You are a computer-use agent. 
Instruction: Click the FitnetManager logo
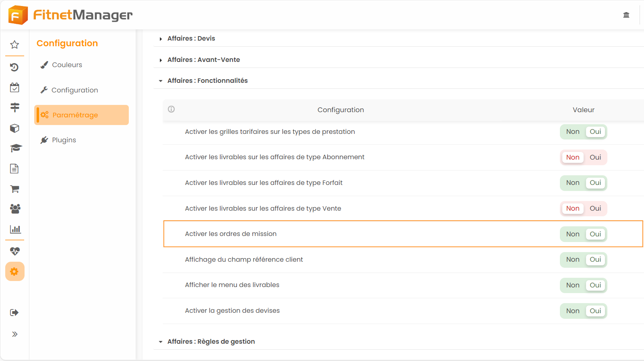(71, 15)
